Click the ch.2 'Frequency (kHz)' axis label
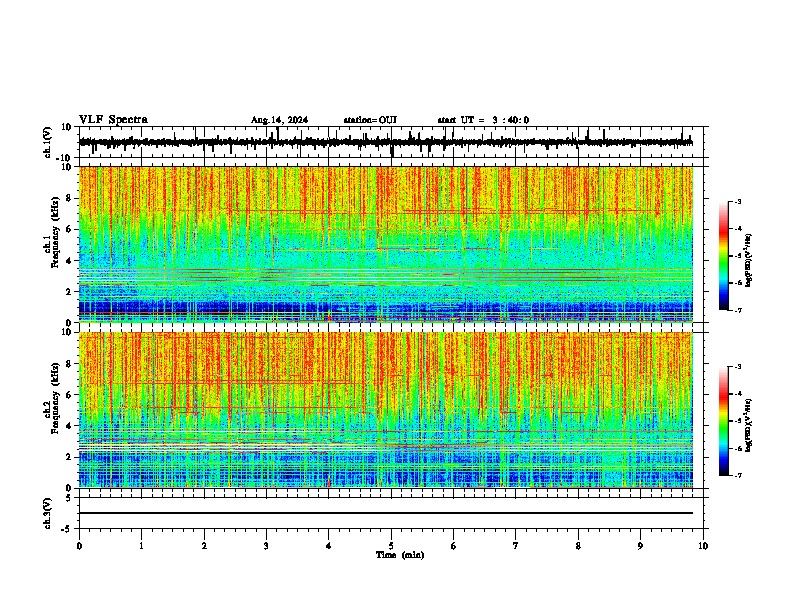This screenshot has height=612, width=792. tap(55, 398)
